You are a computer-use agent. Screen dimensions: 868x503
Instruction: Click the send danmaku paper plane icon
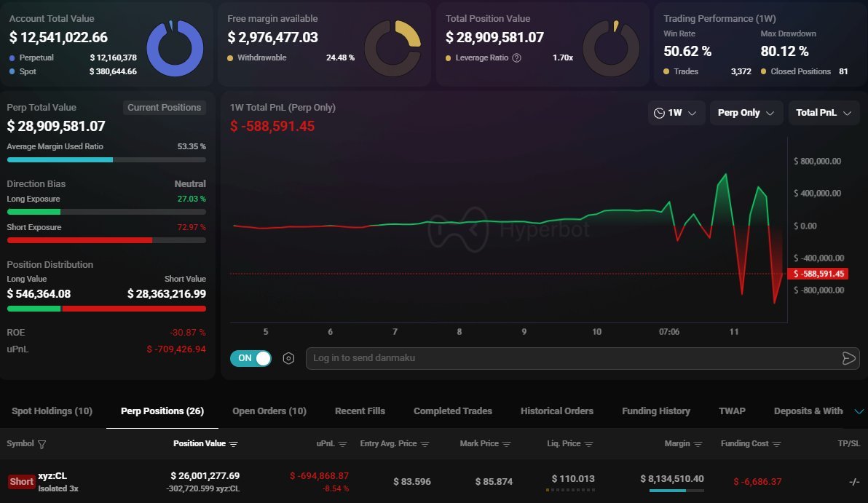point(849,358)
